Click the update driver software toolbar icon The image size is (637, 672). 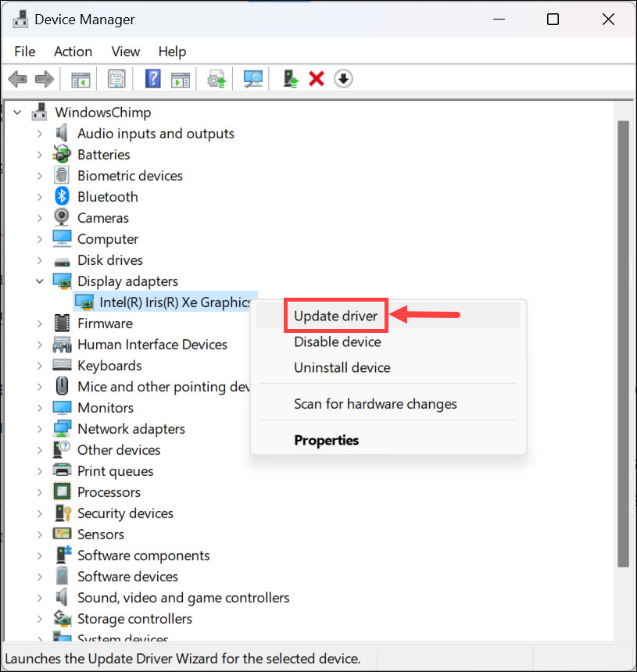[x=217, y=79]
